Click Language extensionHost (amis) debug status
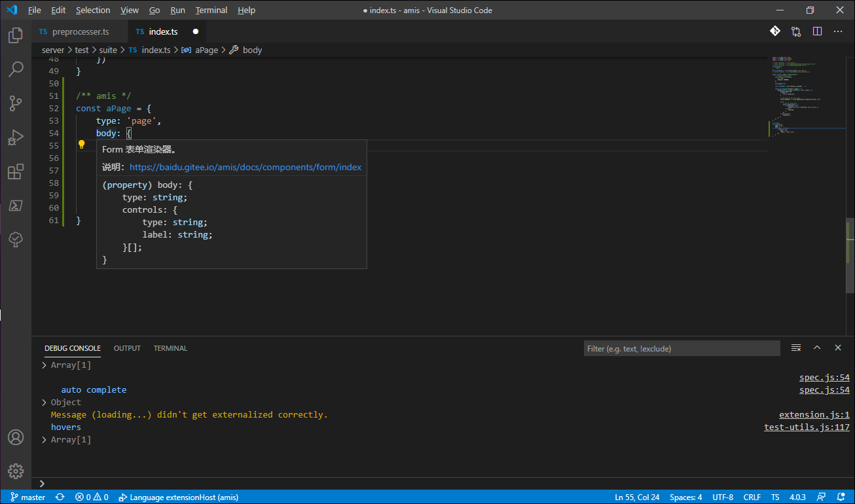This screenshot has height=504, width=855. point(178,497)
